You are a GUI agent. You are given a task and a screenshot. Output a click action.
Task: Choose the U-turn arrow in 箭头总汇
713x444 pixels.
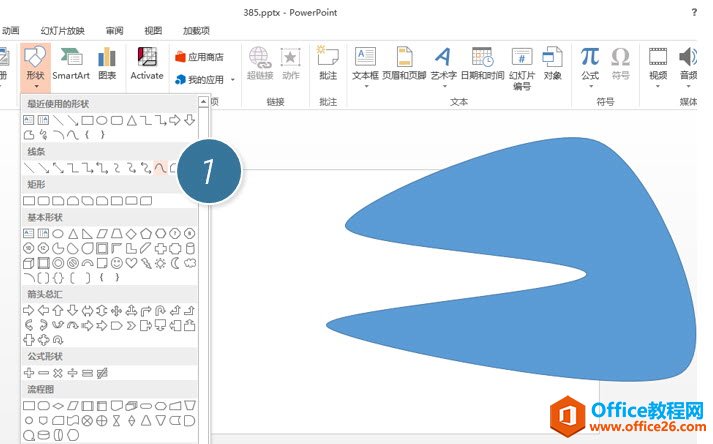coord(160,311)
